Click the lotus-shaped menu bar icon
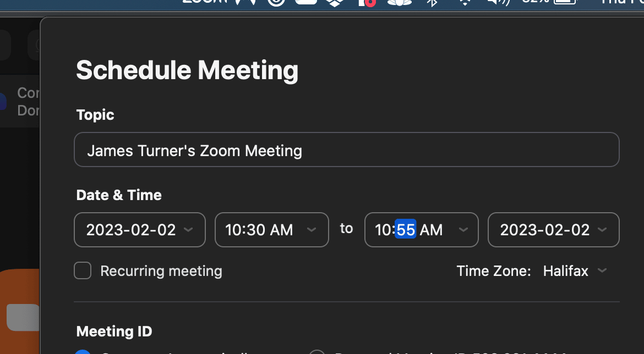 (400, 2)
